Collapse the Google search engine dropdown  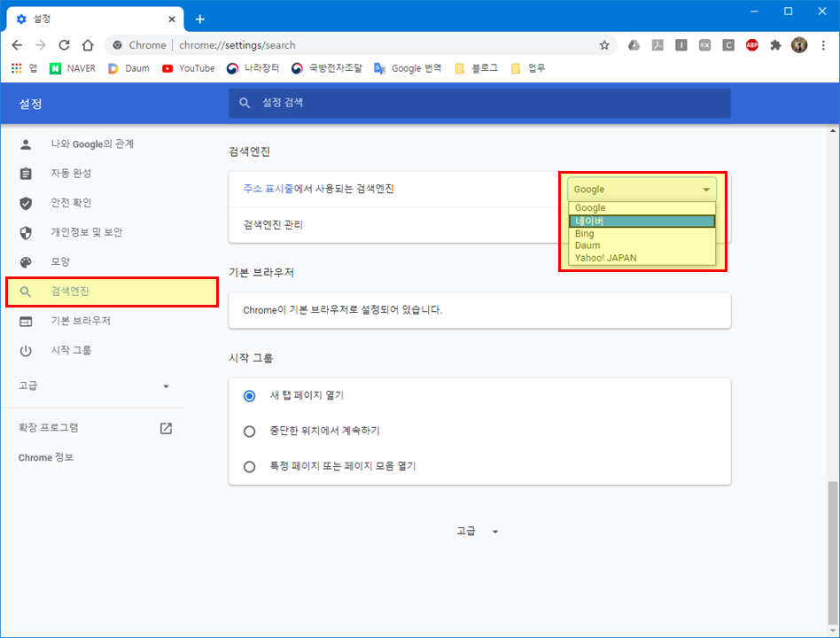pos(642,189)
